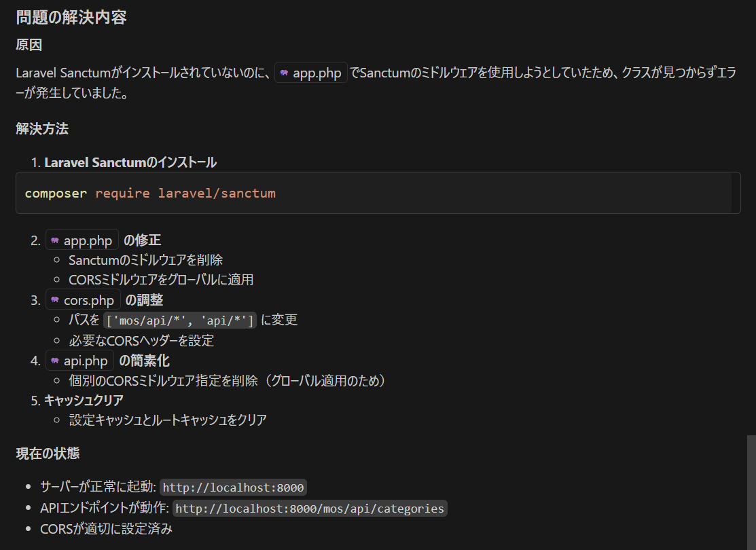Click the localhost:8000/mos/api/categories URL code

310,508
